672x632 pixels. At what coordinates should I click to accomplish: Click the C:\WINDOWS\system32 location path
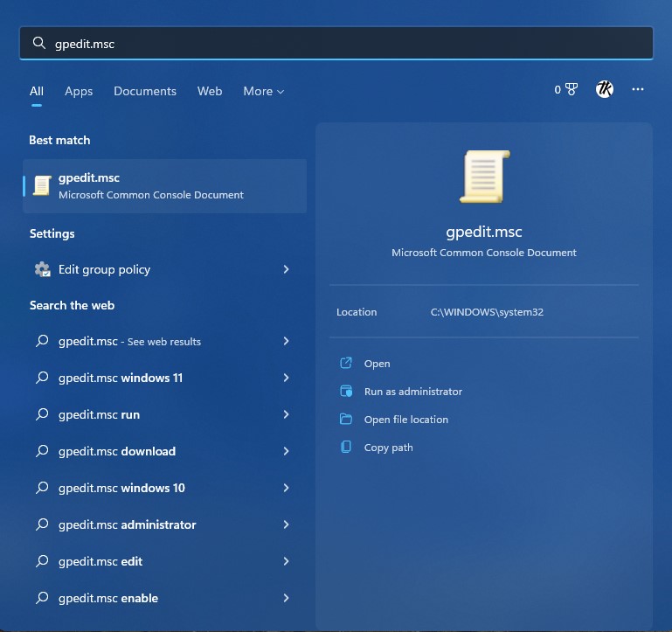click(487, 312)
